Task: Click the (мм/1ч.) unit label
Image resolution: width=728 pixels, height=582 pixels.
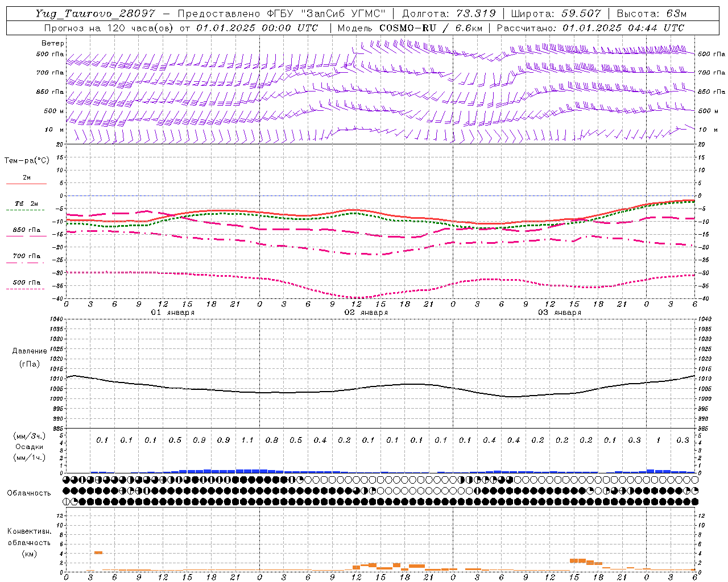Action: [x=30, y=458]
